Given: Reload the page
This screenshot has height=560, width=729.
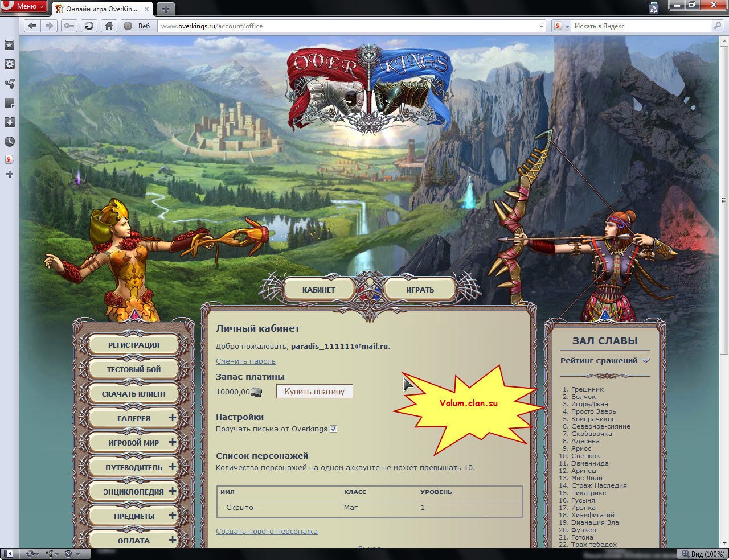Looking at the screenshot, I should click(x=89, y=26).
